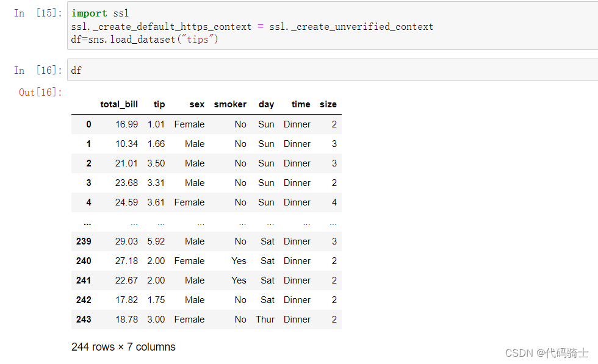
Task: Select the total_bill column header
Action: (x=119, y=104)
